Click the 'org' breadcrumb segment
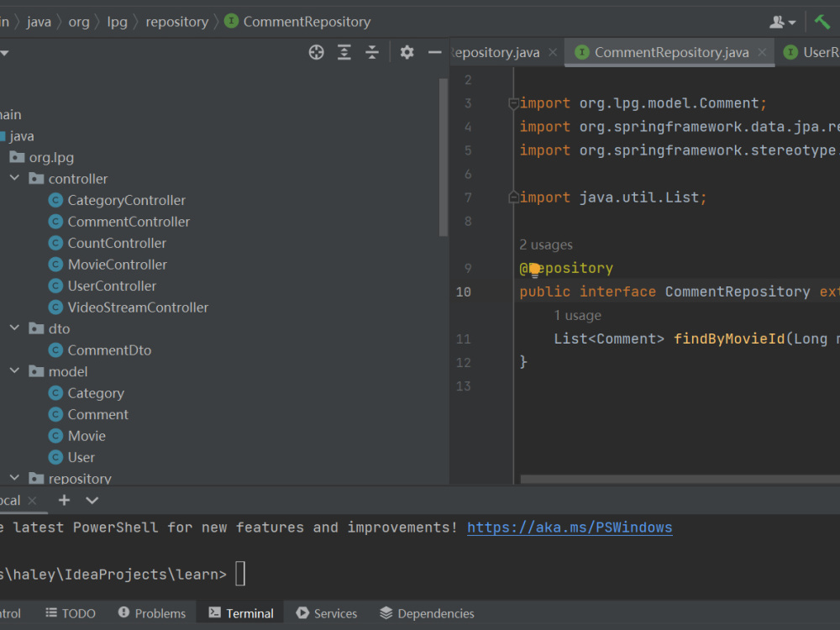This screenshot has height=630, width=840. tap(79, 22)
